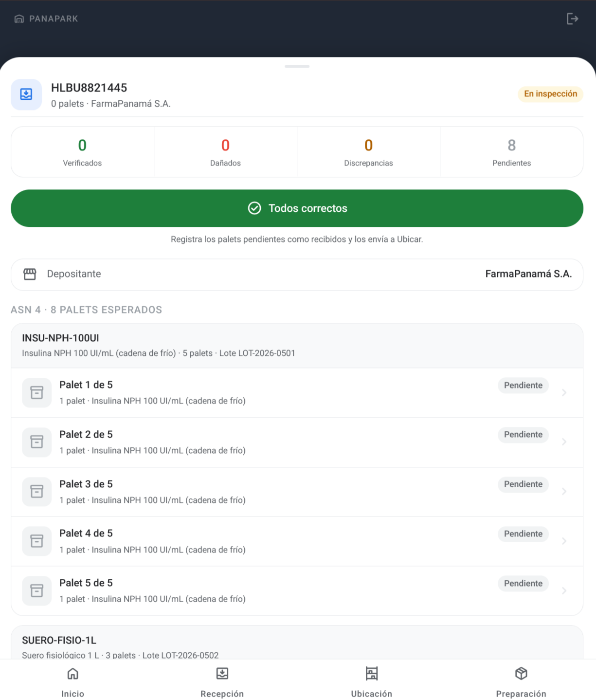This screenshot has height=700, width=596.
Task: Click the box icon for Palet 3 de 5
Action: (37, 492)
